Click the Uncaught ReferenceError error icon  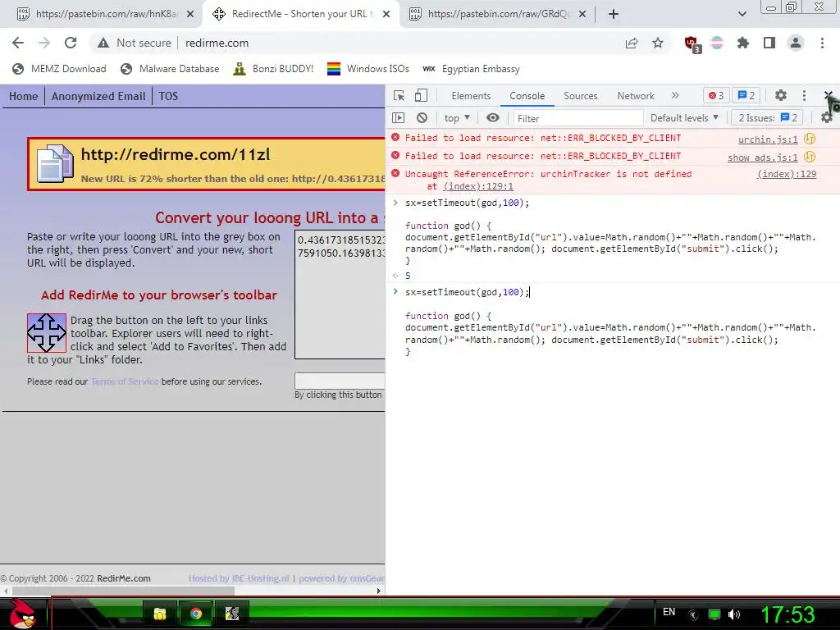(395, 173)
